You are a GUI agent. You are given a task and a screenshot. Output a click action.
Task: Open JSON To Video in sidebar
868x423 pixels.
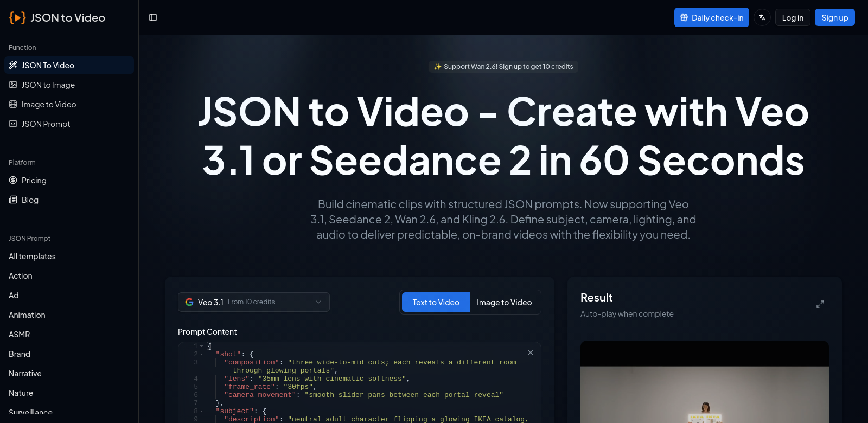(69, 65)
